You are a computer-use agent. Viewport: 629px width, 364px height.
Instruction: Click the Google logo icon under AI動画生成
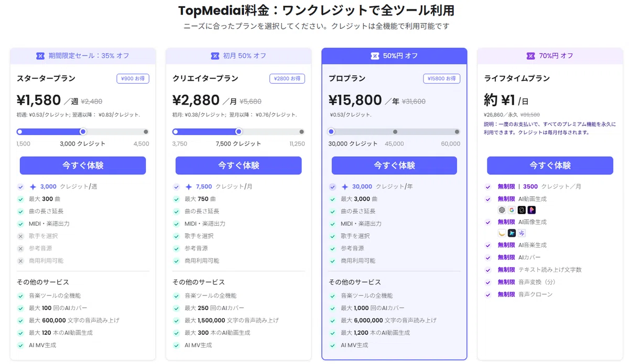pos(512,210)
